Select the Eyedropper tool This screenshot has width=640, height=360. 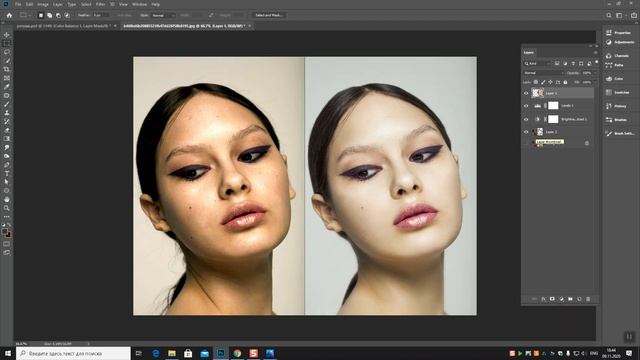click(7, 87)
